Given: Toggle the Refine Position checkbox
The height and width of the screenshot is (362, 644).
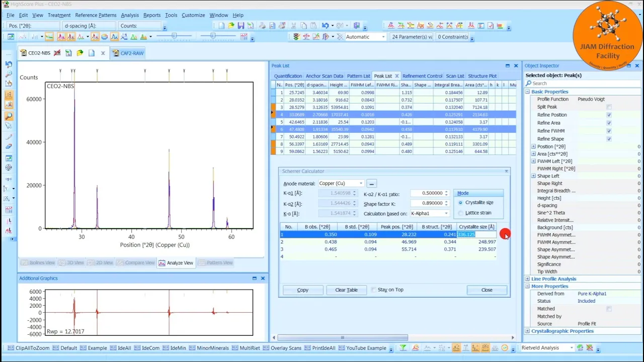Looking at the screenshot, I should coord(609,115).
